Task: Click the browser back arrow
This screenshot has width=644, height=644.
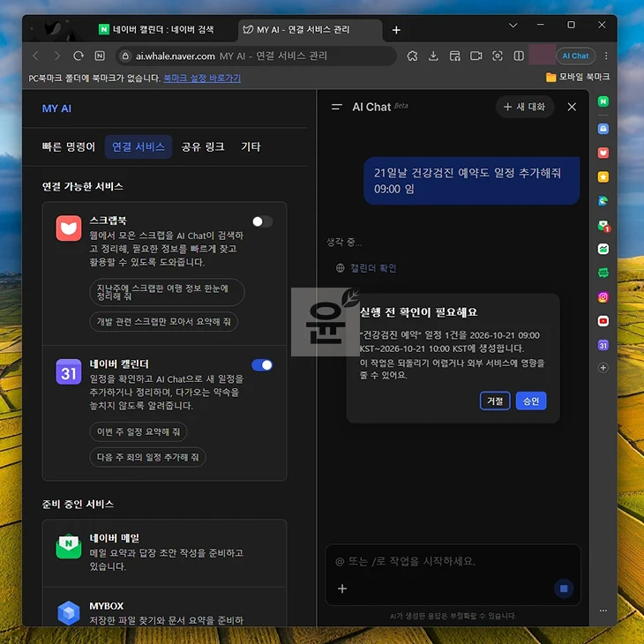Action: pyautogui.click(x=36, y=56)
